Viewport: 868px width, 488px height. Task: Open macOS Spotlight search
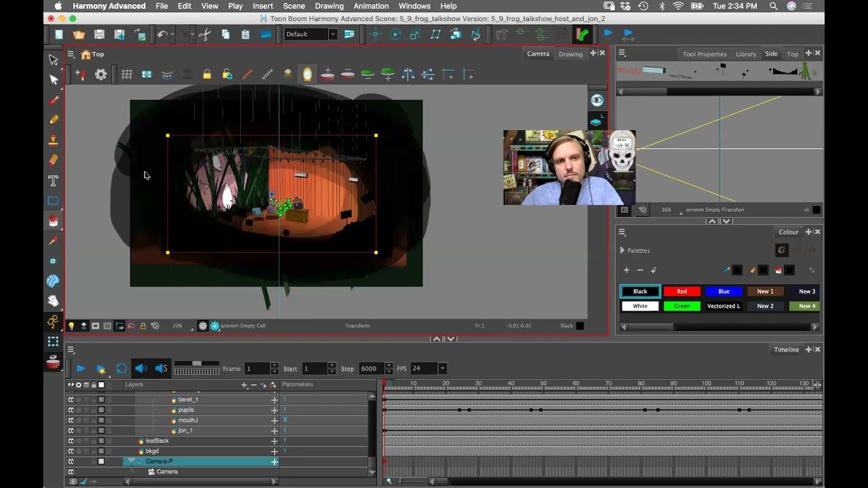774,6
